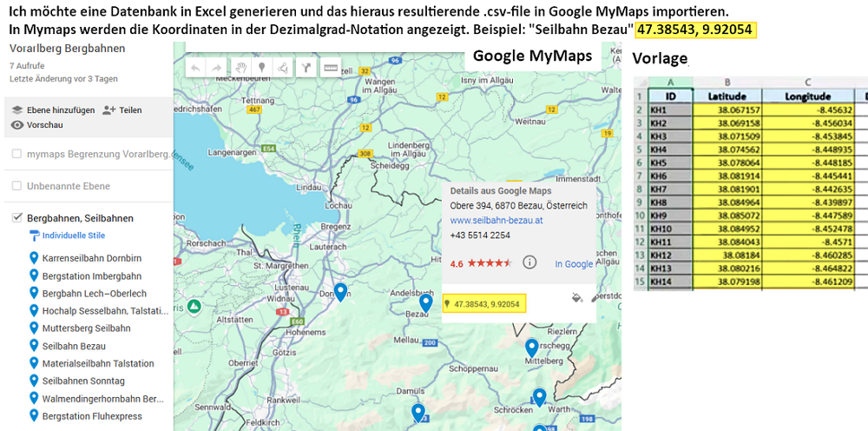Click the info circle icon beside rating
Screen dimensions: 868x431
point(529,262)
